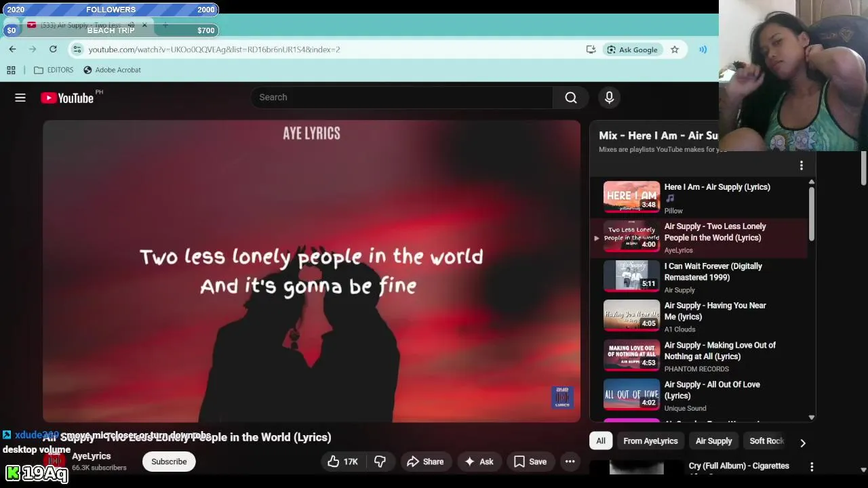Select Air Supply filter chip

(713, 441)
